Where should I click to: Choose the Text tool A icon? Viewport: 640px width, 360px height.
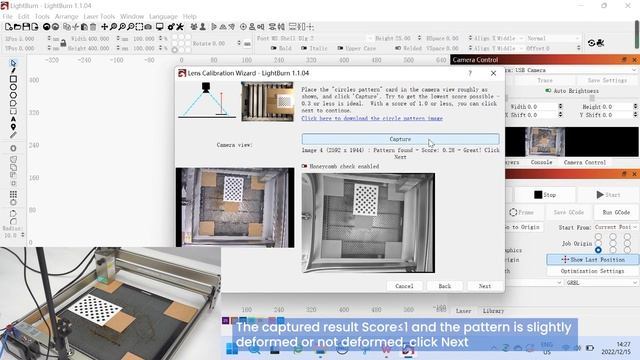pos(13,119)
